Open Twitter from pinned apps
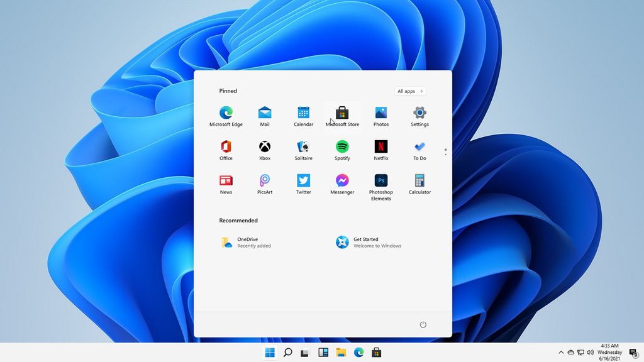Image resolution: width=644 pixels, height=362 pixels. (303, 180)
